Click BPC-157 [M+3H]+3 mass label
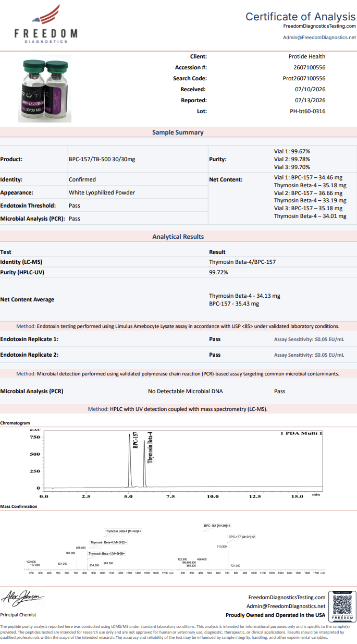Viewport: 357px width, 644px height. pyautogui.click(x=217, y=526)
